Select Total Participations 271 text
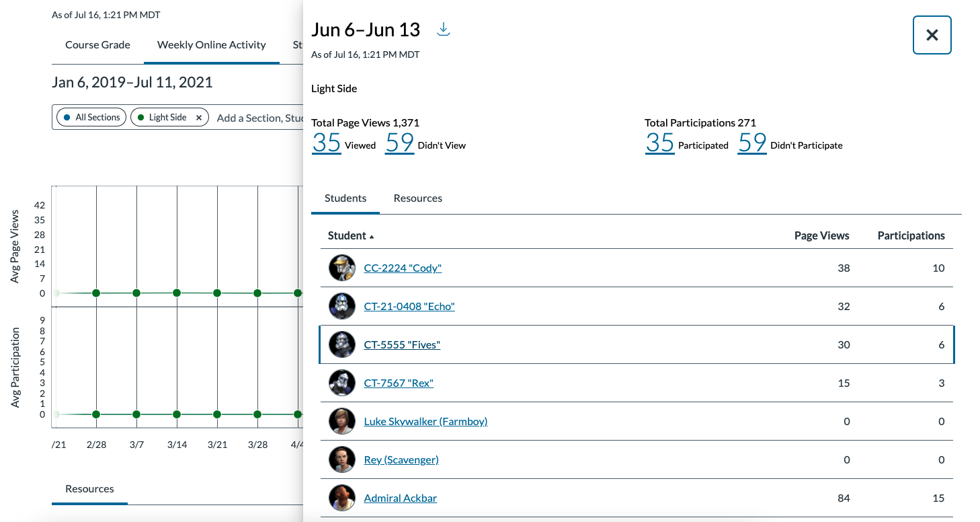Viewport: 980px width, 522px height. 700,122
